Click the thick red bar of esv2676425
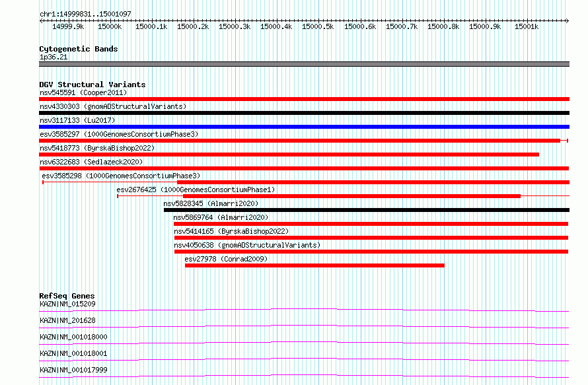This screenshot has width=588, height=385. pos(351,196)
